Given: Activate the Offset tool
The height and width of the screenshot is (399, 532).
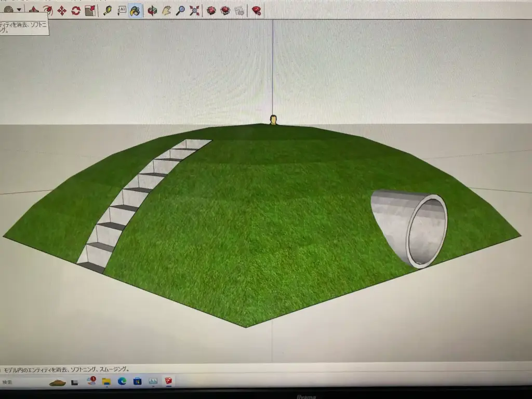Looking at the screenshot, I should pyautogui.click(x=48, y=10).
